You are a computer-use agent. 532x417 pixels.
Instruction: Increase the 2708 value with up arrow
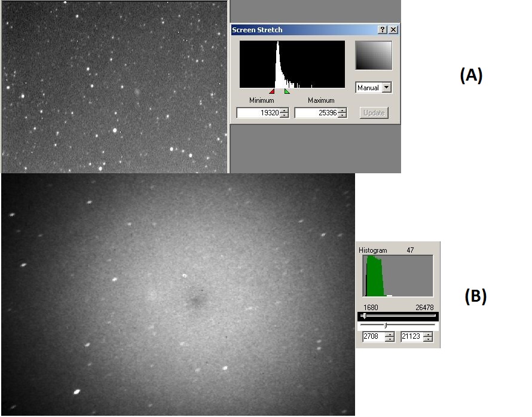click(x=390, y=335)
